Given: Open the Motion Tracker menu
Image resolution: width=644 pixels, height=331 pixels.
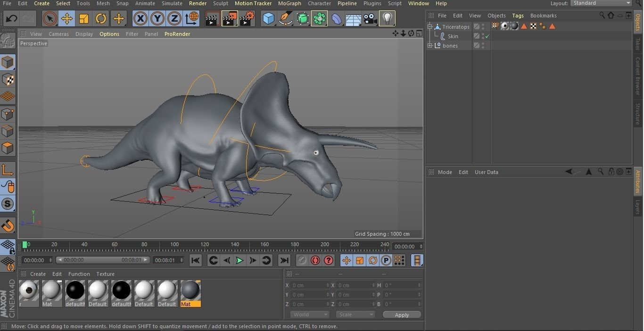Looking at the screenshot, I should [x=253, y=3].
